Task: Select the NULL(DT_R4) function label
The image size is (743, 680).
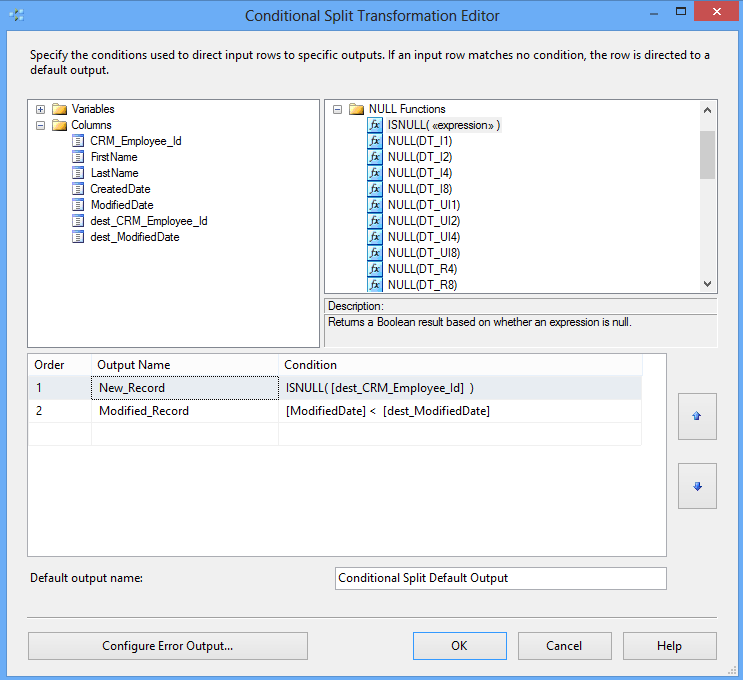Action: [x=423, y=269]
